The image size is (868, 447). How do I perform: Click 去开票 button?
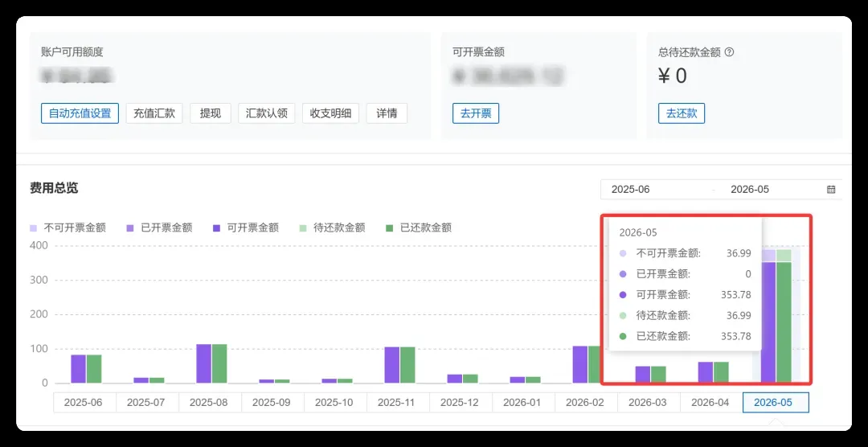point(476,113)
